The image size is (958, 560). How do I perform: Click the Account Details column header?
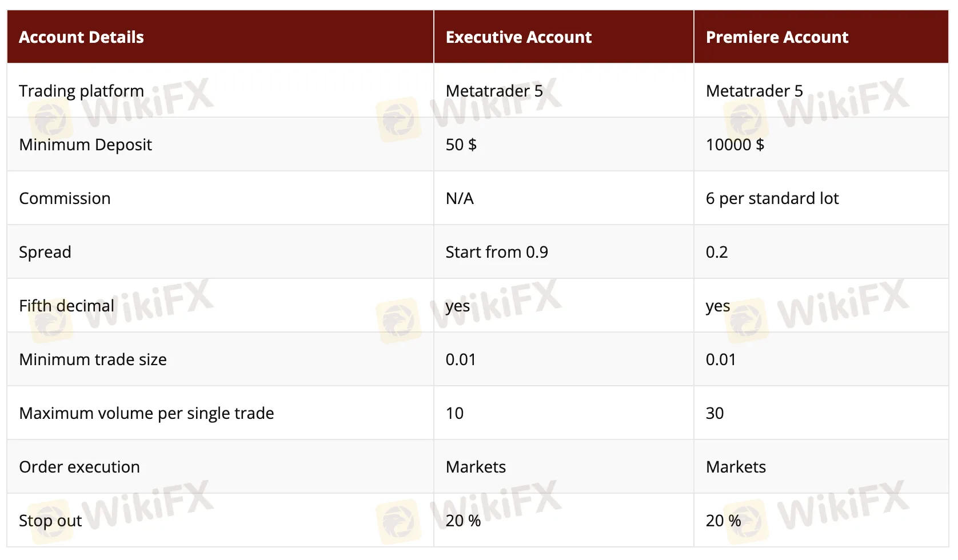point(81,37)
